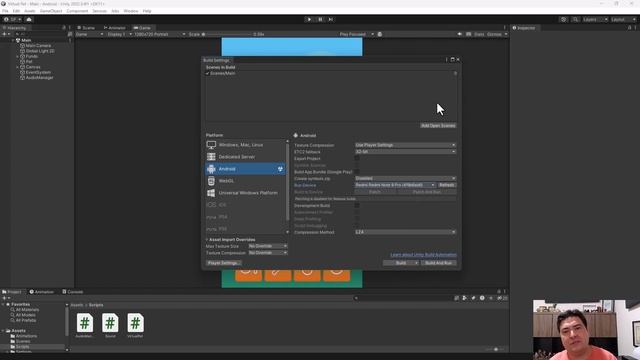Viewport: 640px width, 360px height.
Task: Click the Android robot platform icon
Action: 211,169
